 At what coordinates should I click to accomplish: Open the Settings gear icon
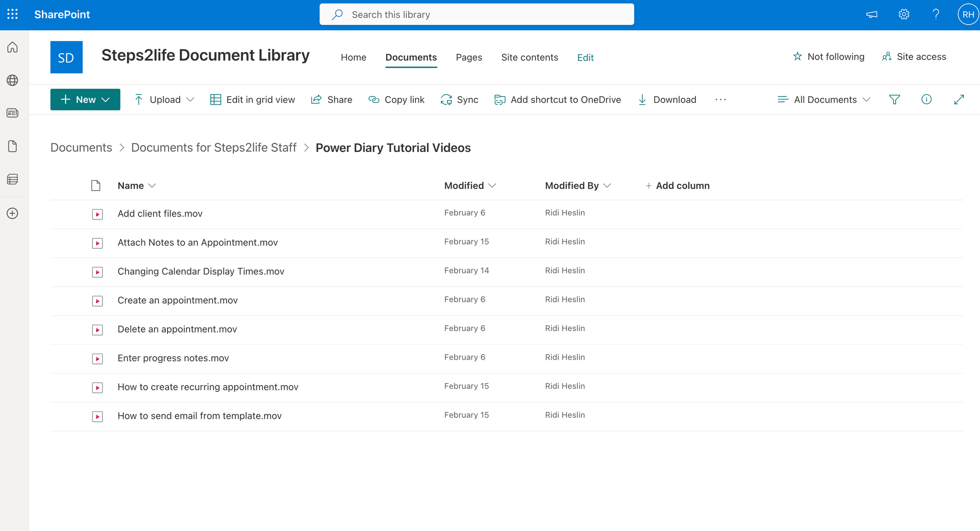pos(904,15)
